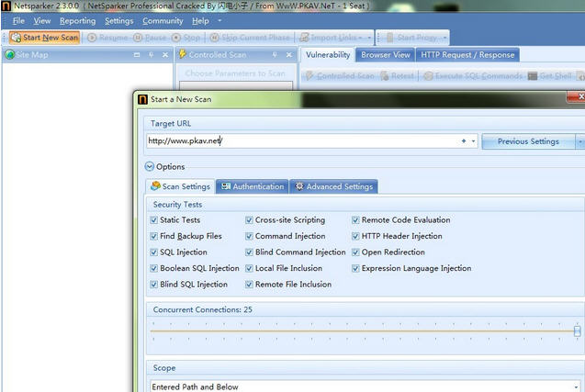Close the Controlled Scan panel
Image resolution: width=585 pixels, height=392 pixels.
point(289,55)
